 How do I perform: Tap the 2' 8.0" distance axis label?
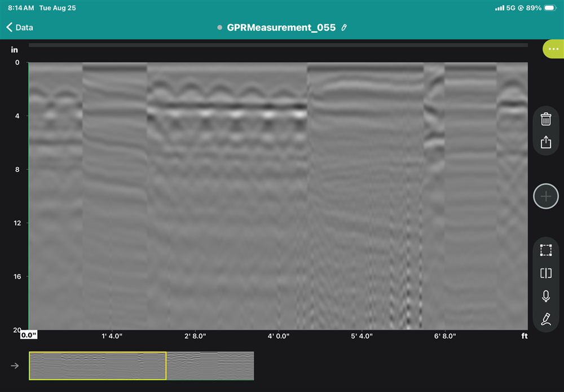click(x=195, y=336)
